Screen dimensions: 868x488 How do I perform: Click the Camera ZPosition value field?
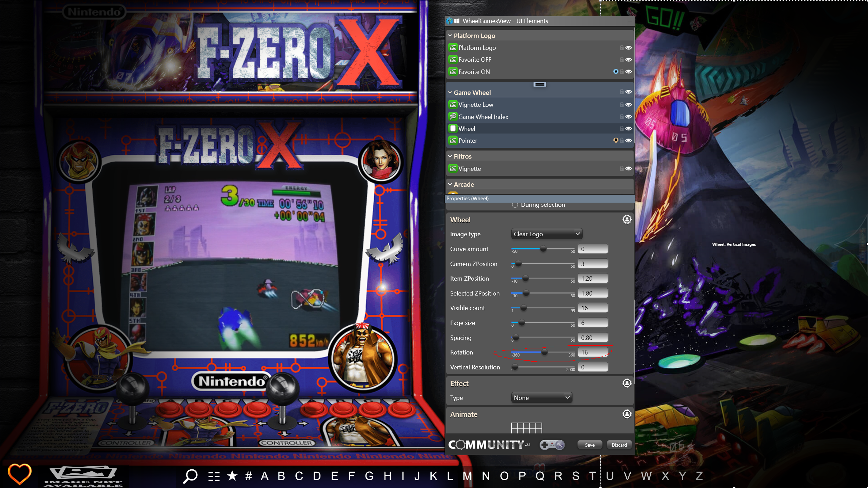click(593, 264)
